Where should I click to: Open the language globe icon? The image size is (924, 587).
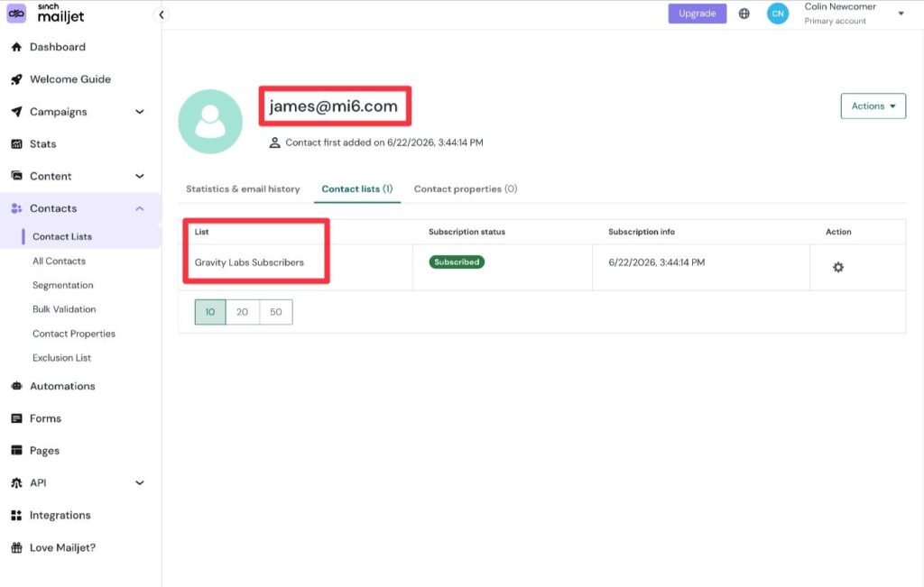point(744,14)
